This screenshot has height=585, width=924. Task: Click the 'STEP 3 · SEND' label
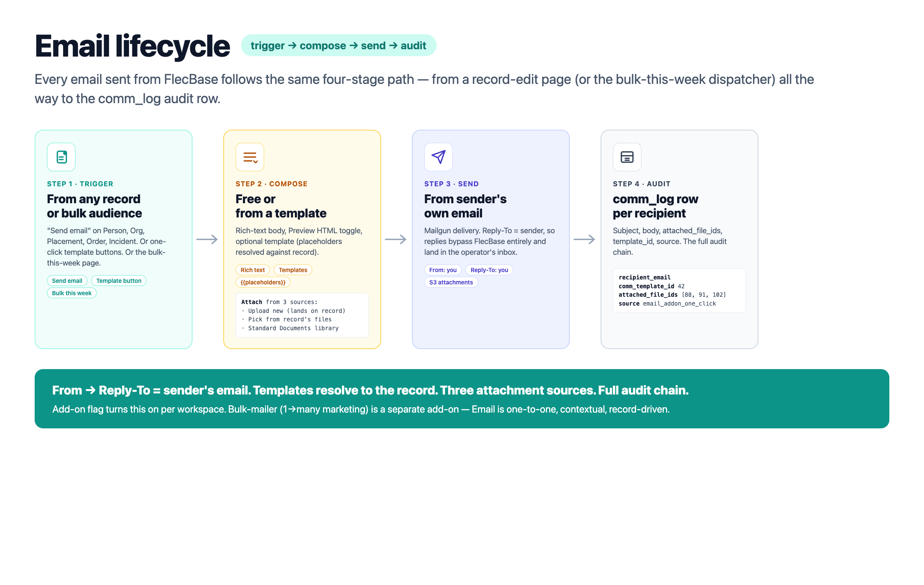pyautogui.click(x=451, y=184)
